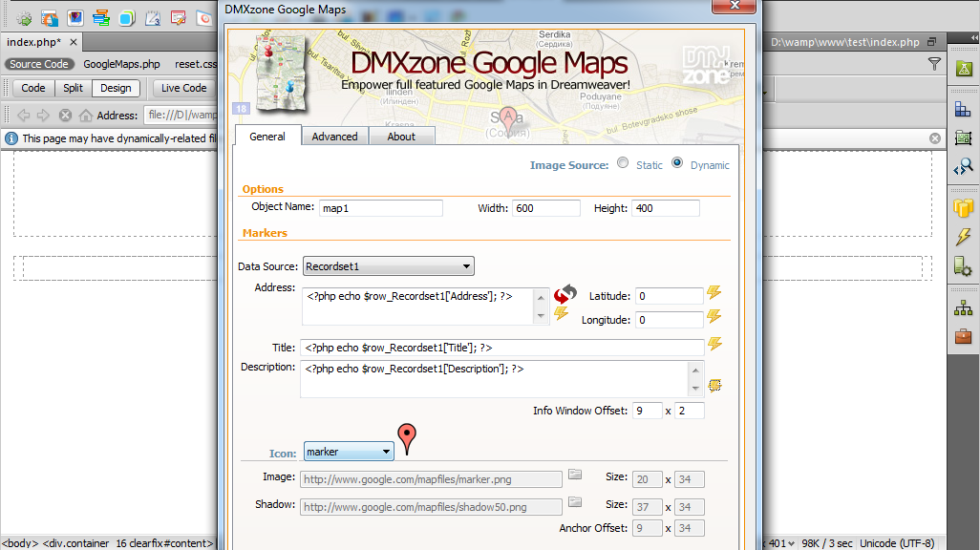980x550 pixels.
Task: Open the Bindings lightning bolt panel icon
Action: [x=963, y=236]
